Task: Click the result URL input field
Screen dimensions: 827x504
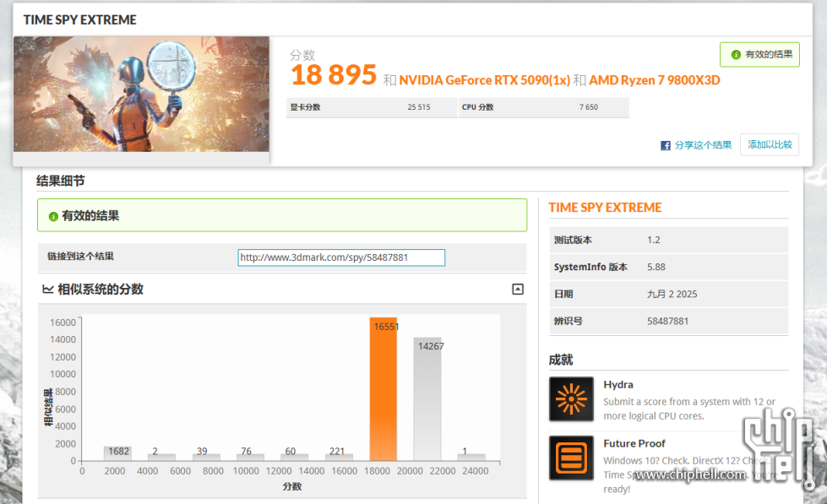Action: pyautogui.click(x=341, y=257)
